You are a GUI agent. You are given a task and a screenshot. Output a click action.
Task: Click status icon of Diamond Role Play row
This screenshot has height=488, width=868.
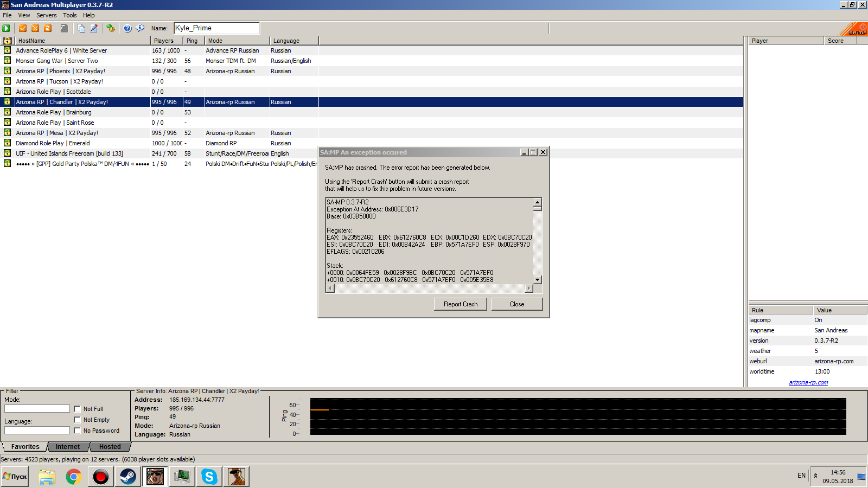click(x=7, y=143)
